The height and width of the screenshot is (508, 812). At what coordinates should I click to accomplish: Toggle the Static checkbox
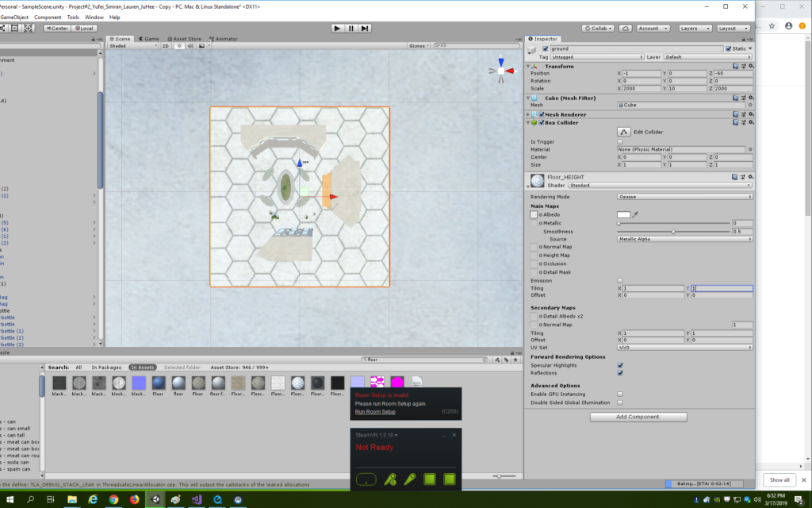(x=729, y=48)
